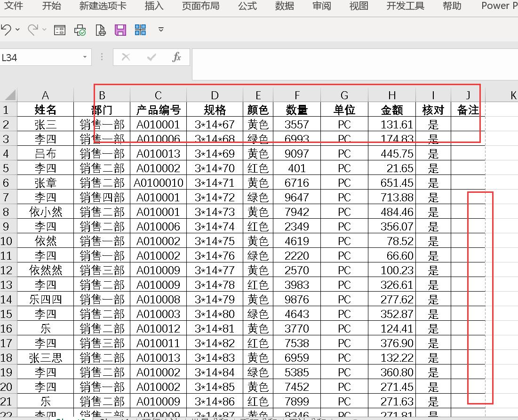Open the 开发工具 ribbon tab

pyautogui.click(x=405, y=6)
